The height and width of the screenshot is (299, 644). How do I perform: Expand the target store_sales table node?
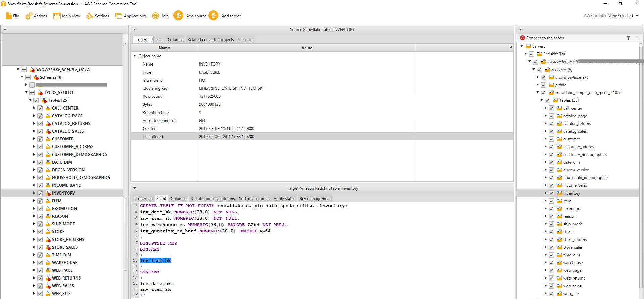click(x=546, y=247)
